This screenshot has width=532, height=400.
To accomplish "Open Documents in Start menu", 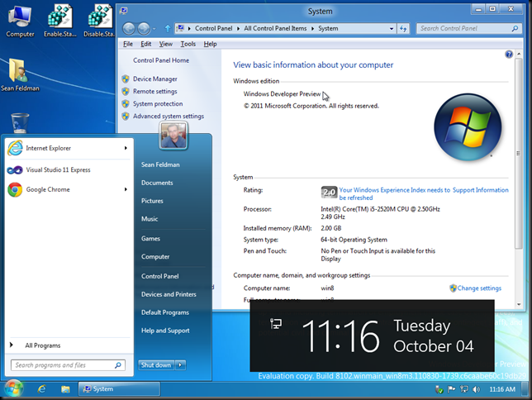I will (x=157, y=183).
